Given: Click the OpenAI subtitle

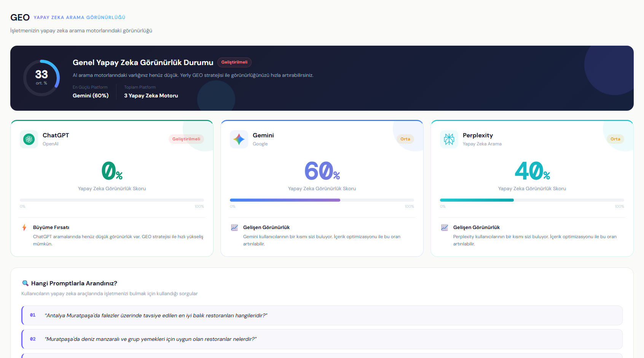Looking at the screenshot, I should 51,144.
